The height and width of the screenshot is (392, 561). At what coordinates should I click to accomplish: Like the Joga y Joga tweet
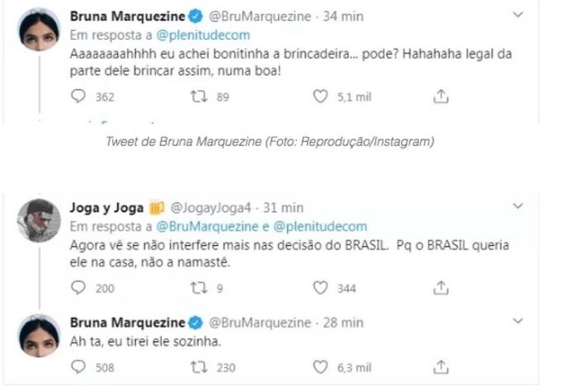tap(321, 287)
